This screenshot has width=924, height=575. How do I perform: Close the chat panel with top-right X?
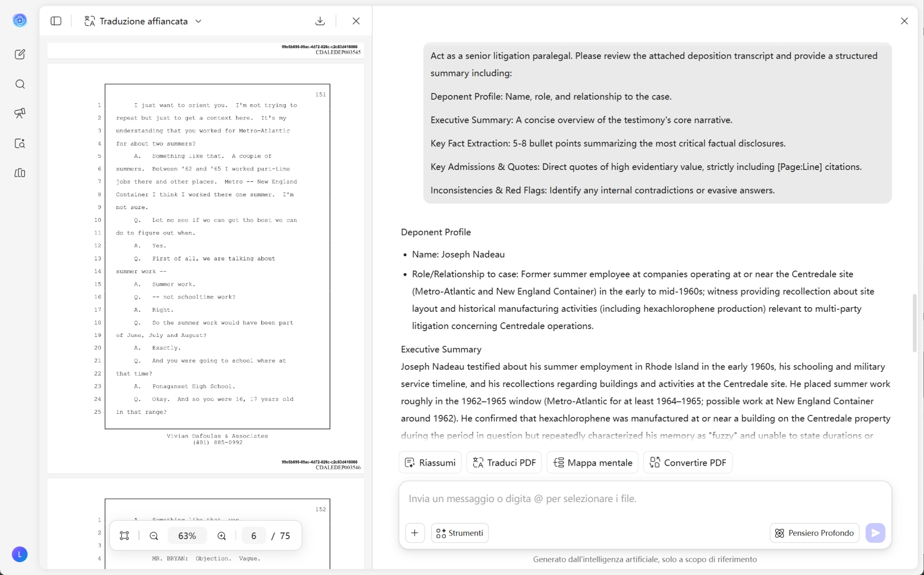(x=904, y=21)
